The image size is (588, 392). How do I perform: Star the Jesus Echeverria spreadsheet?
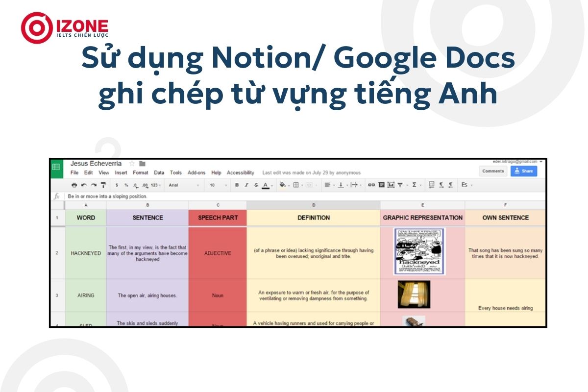coord(132,164)
